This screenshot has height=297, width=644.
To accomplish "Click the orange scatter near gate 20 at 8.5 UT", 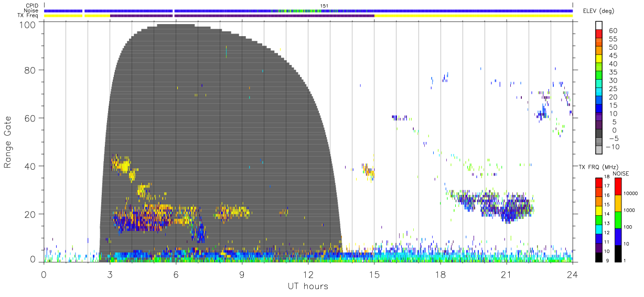I will [x=232, y=212].
